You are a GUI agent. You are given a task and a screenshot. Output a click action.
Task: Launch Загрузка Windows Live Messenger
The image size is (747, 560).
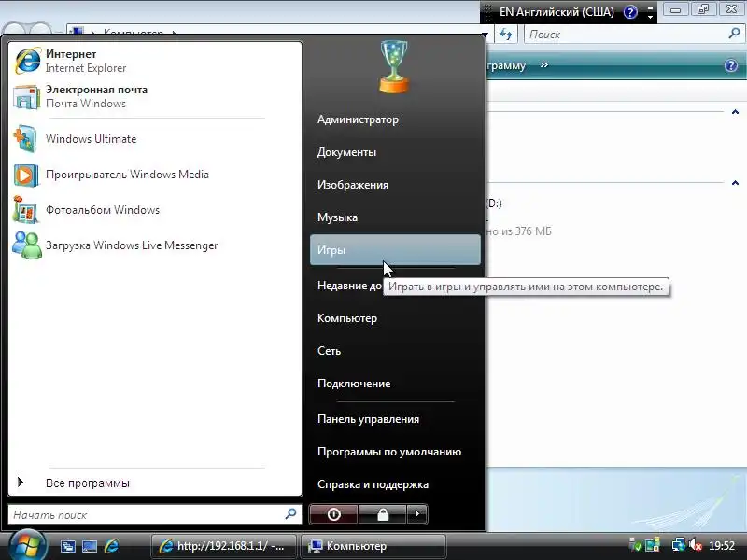coord(155,245)
